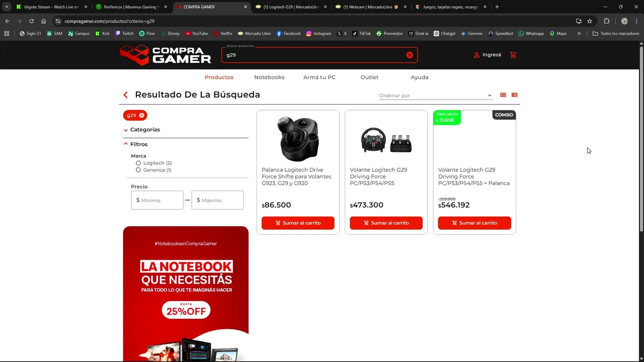Go back in browser history
This screenshot has height=362, width=644.
8,21
